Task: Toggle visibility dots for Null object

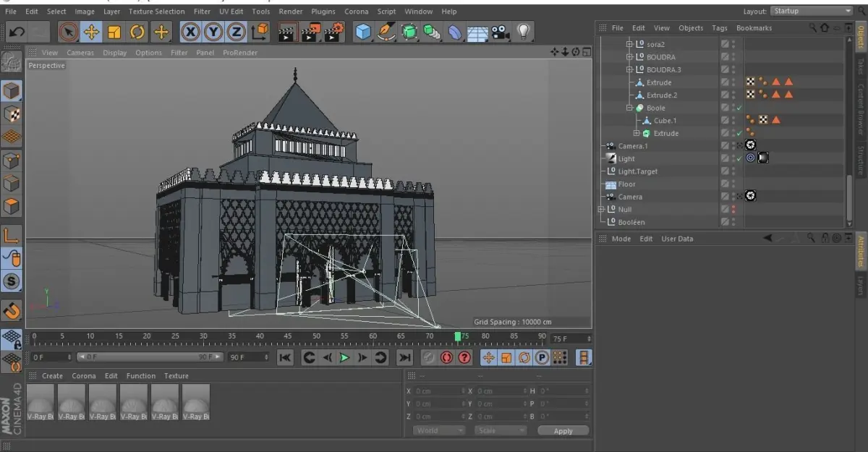Action: tap(733, 210)
